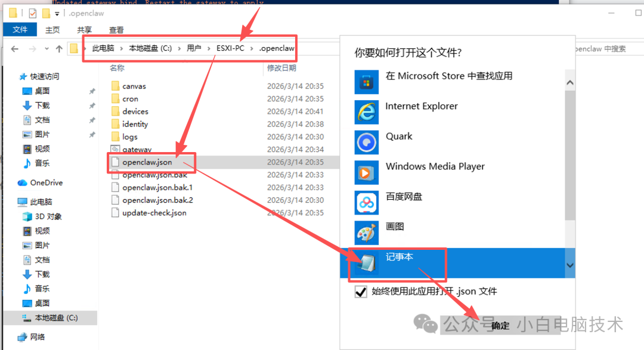Open the quick access toolbar dropdown arrow
Screen dimensions: 644x350
click(57, 14)
